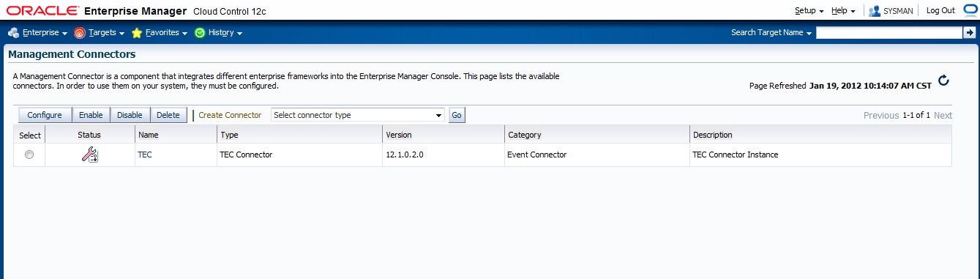Open the Setup menu
This screenshot has height=279, width=980.
809,11
